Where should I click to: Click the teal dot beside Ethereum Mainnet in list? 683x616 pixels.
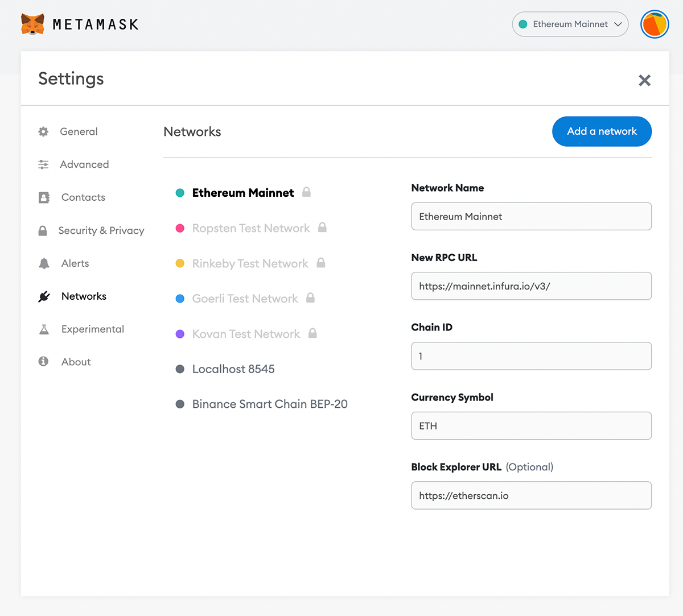(180, 193)
